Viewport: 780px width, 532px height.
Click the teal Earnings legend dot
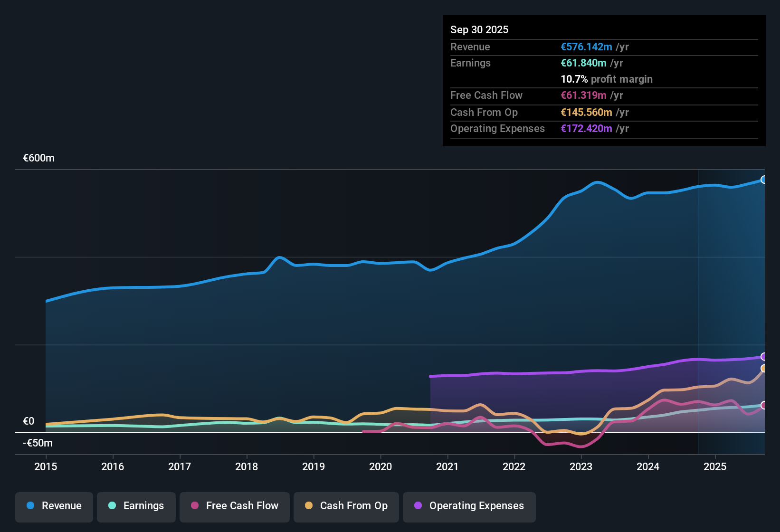[x=112, y=506]
